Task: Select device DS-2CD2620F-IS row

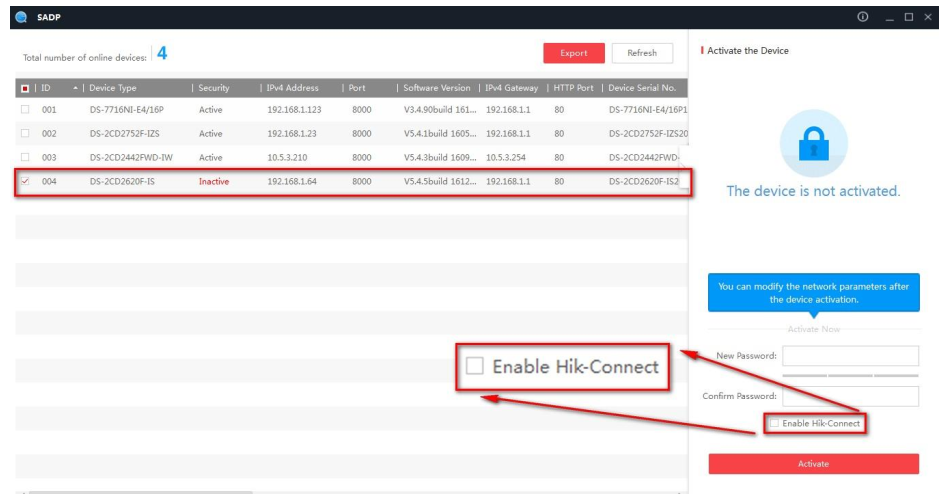Action: point(351,181)
